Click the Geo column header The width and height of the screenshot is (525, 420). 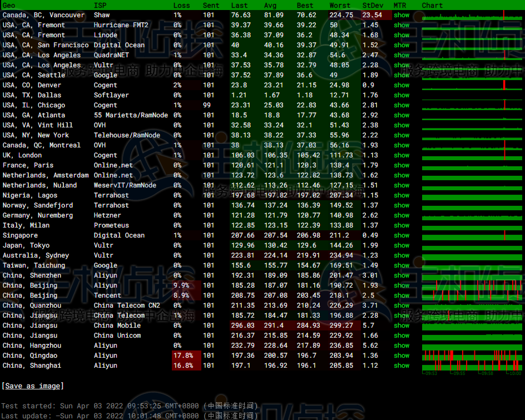pos(9,5)
